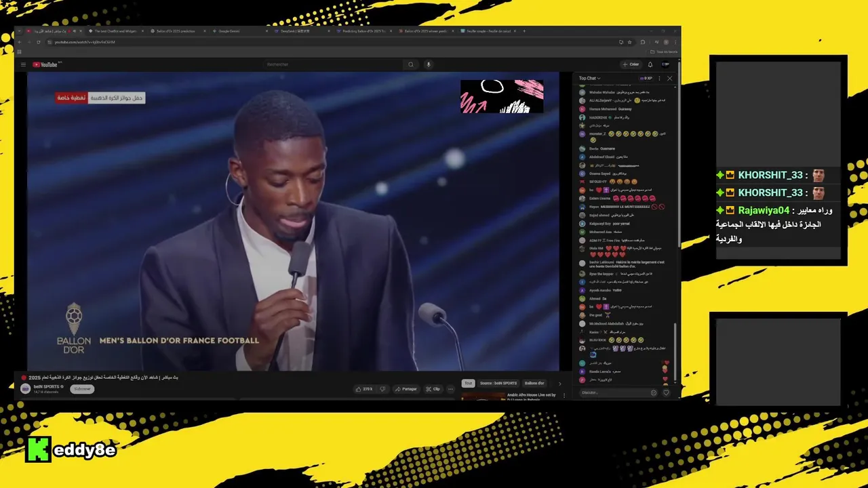This screenshot has height=488, width=868.
Task: Close the live chat panel
Action: point(670,78)
